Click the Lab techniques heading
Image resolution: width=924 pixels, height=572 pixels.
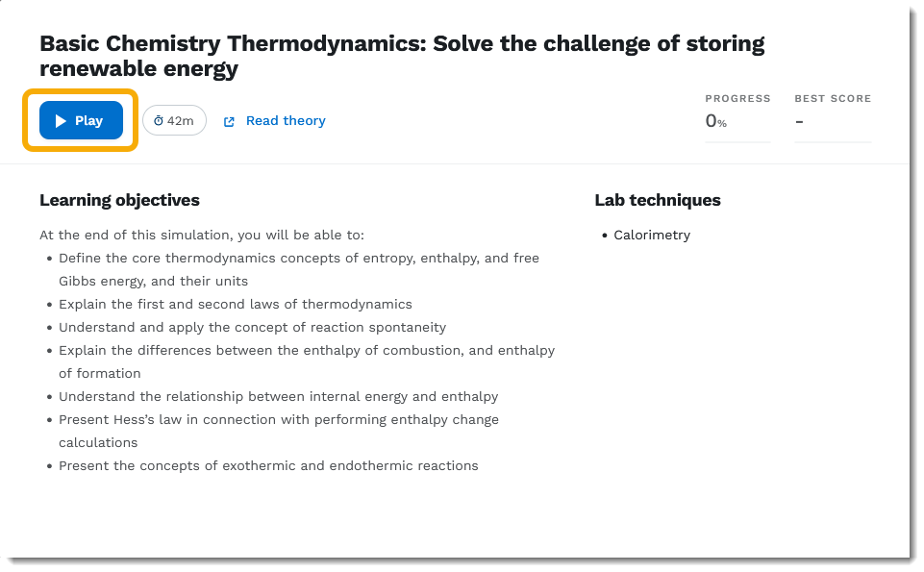tap(658, 200)
